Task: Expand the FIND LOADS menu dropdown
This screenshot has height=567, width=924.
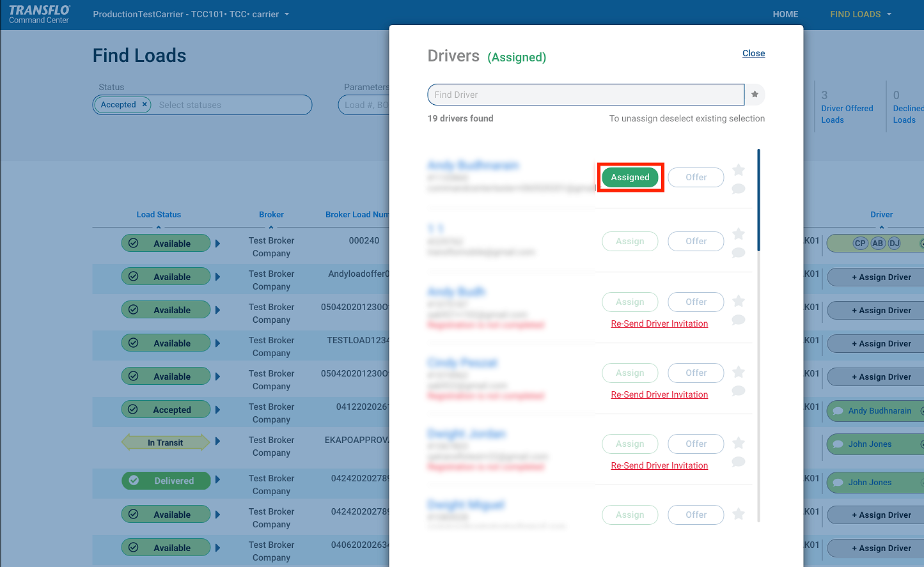Action: (x=860, y=14)
